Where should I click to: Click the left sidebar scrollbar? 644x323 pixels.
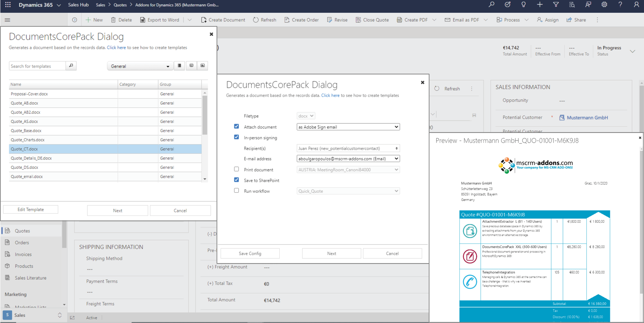pyautogui.click(x=64, y=235)
